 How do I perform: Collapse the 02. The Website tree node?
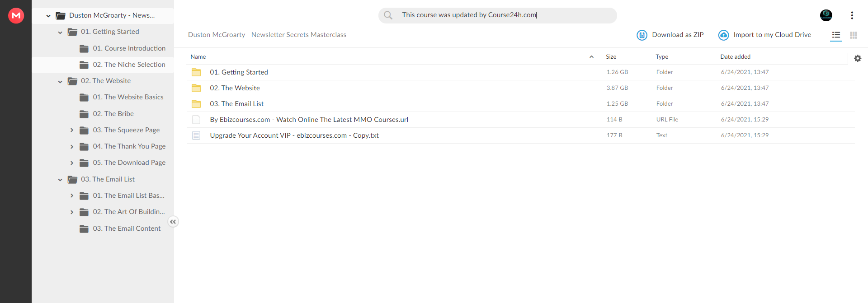(x=60, y=82)
